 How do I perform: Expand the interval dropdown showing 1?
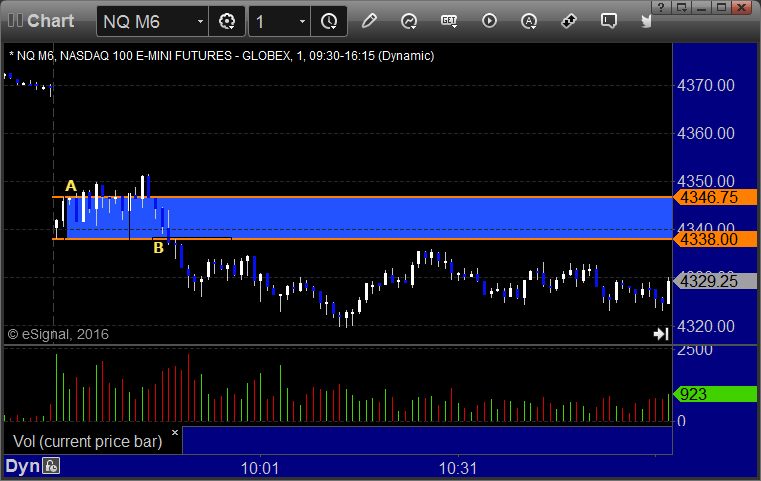point(302,22)
